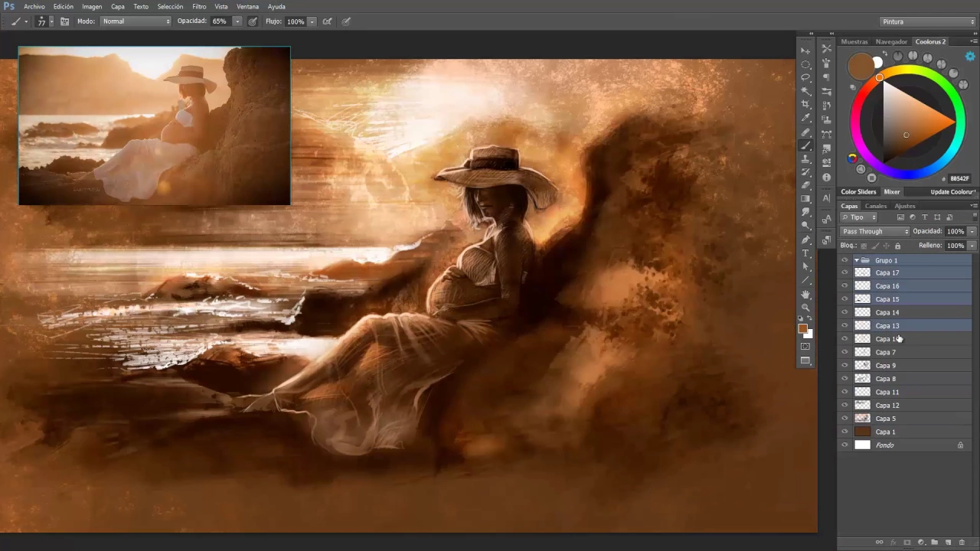The width and height of the screenshot is (980, 551).
Task: Select the Type tool
Action: 805,253
